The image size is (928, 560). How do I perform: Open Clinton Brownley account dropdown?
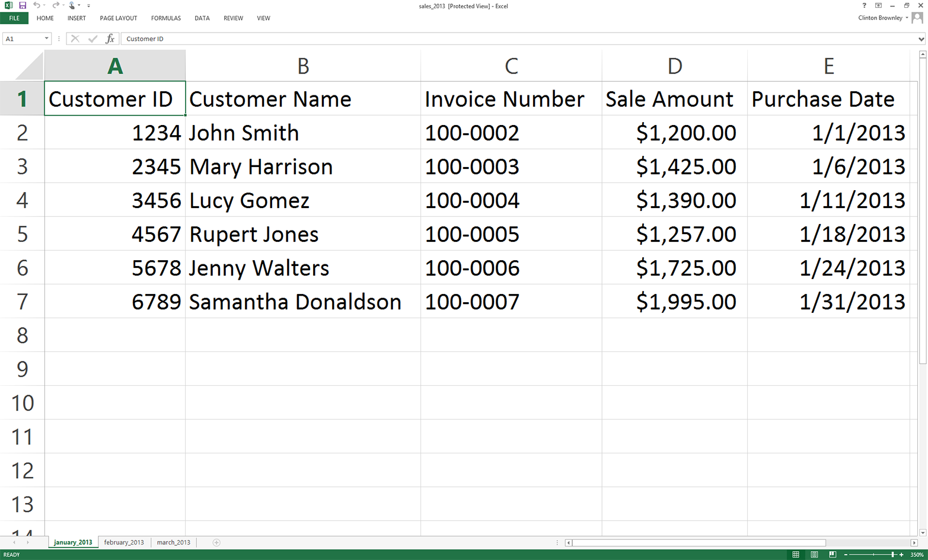click(883, 18)
